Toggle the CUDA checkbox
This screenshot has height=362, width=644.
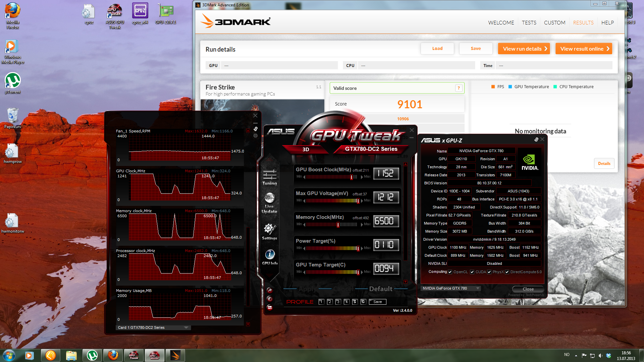tap(472, 272)
